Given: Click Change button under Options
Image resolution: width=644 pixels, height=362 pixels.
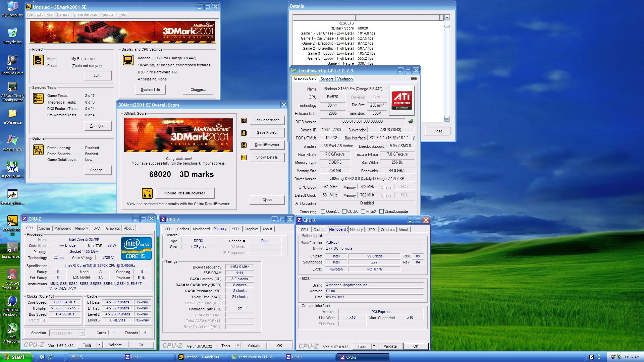Looking at the screenshot, I should click(98, 170).
